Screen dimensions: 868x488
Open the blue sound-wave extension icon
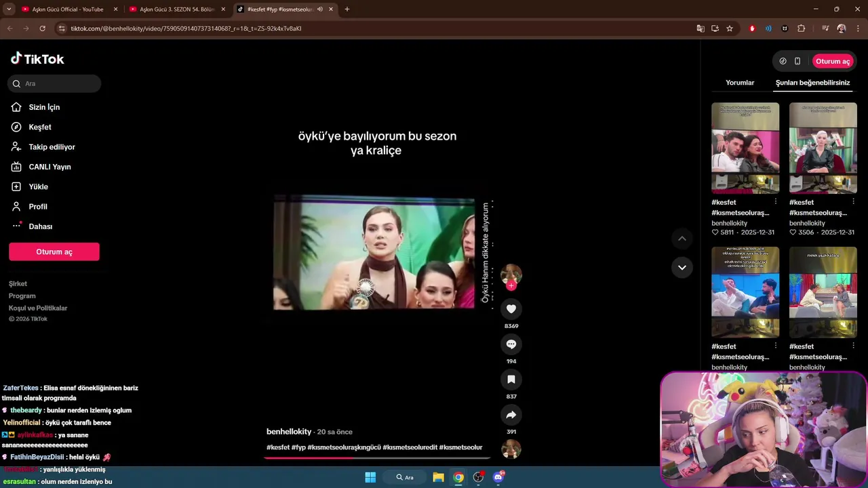click(768, 28)
